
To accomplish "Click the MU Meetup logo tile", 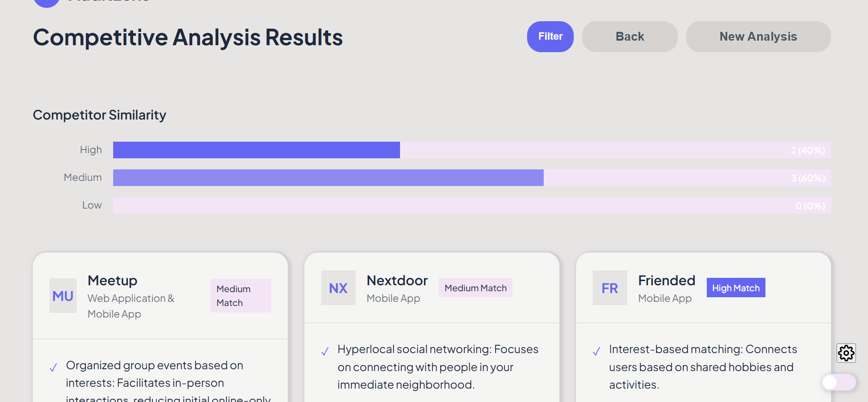I will (x=63, y=296).
